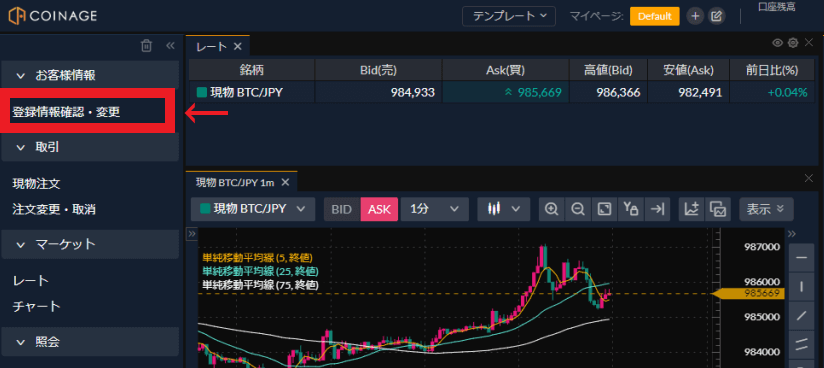
Task: Click low value 982,491
Action: click(x=699, y=93)
